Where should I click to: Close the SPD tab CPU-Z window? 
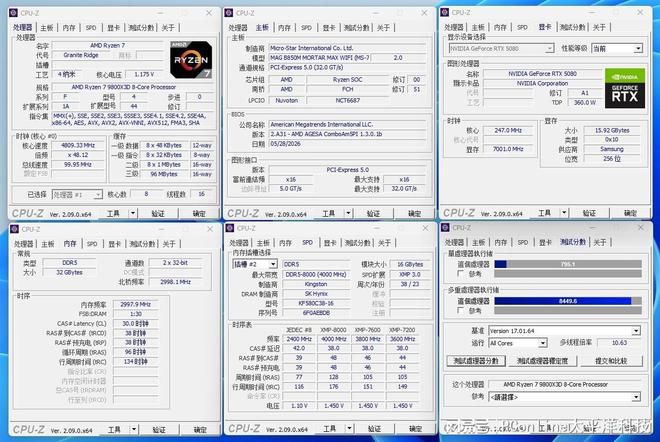[425, 228]
